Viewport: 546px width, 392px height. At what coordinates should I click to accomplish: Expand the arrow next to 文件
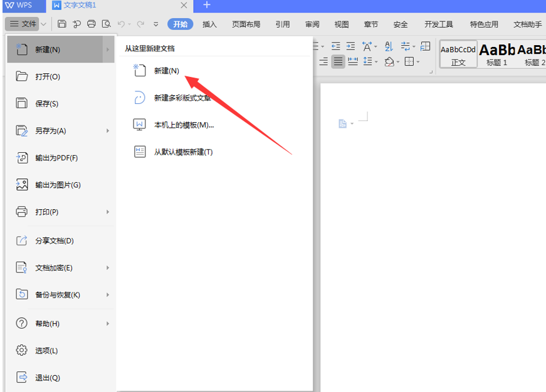(43, 24)
